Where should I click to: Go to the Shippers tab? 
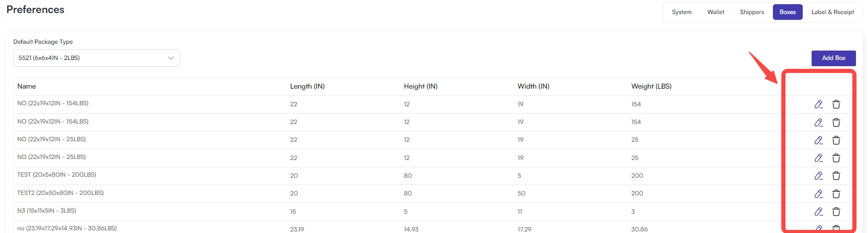tap(752, 12)
